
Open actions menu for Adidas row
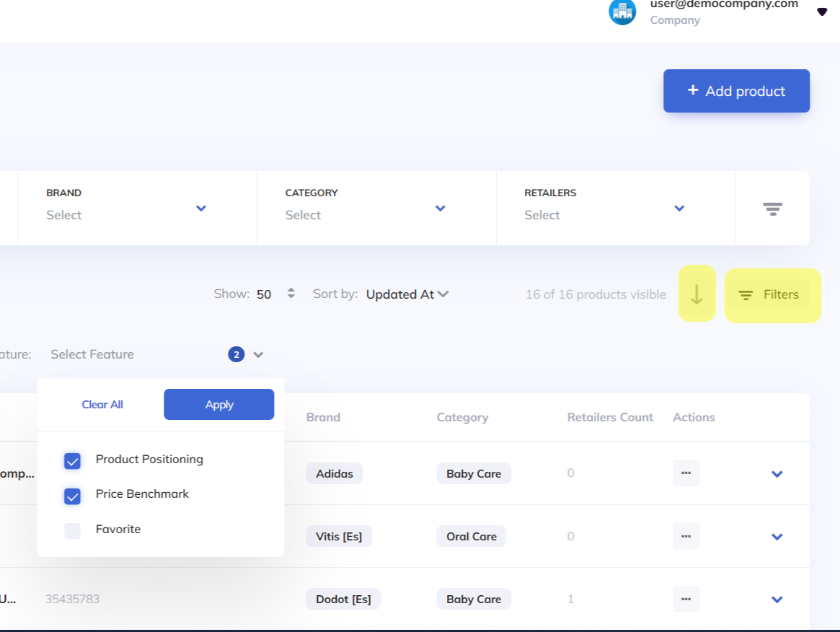click(686, 473)
